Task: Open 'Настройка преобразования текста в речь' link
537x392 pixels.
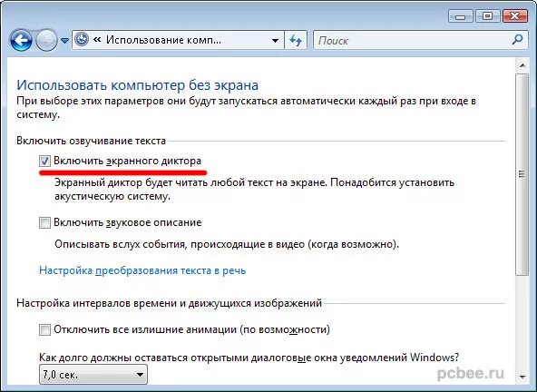Action: [x=142, y=270]
